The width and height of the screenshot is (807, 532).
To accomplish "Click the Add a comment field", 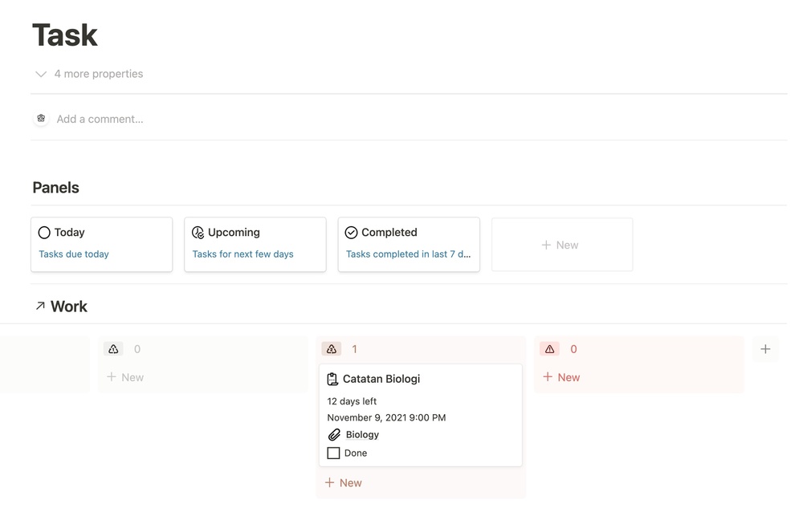I will pos(100,119).
